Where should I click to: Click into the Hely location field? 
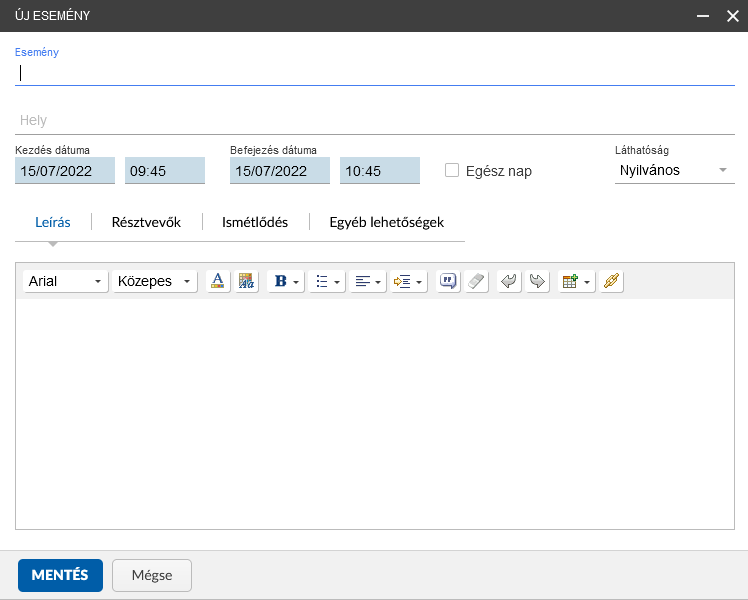click(374, 120)
